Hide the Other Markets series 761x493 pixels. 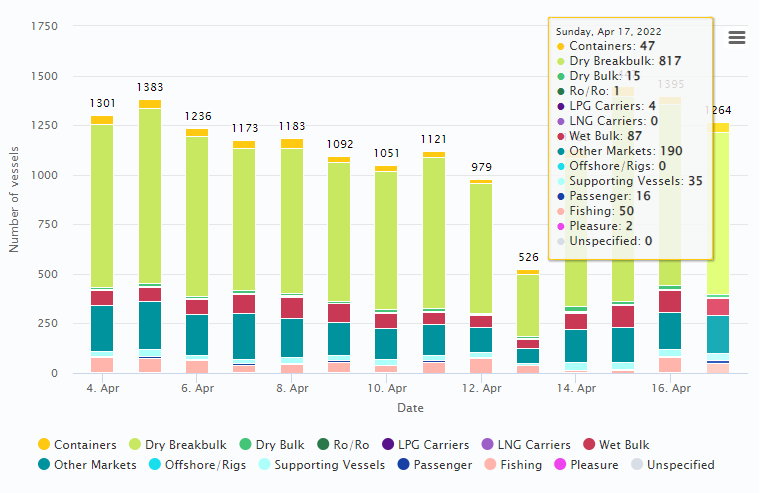(96, 465)
